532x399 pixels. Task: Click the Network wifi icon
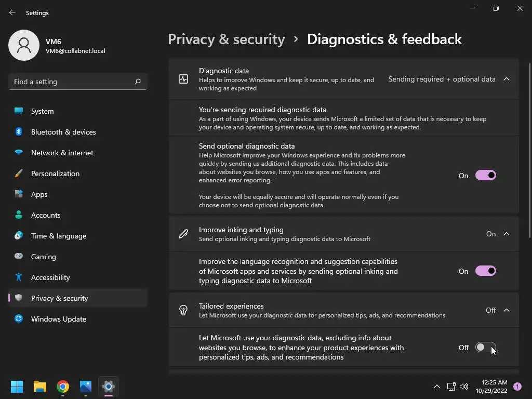(19, 152)
